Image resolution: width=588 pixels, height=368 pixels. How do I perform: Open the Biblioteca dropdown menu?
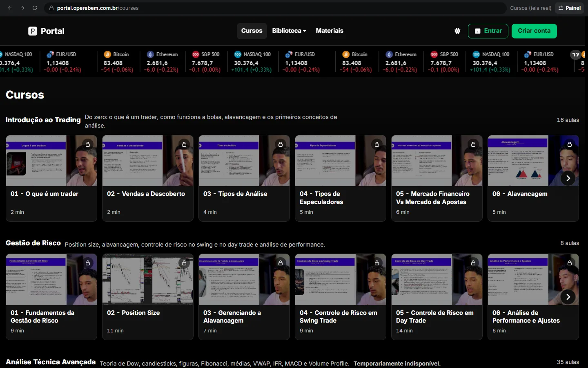tap(289, 31)
